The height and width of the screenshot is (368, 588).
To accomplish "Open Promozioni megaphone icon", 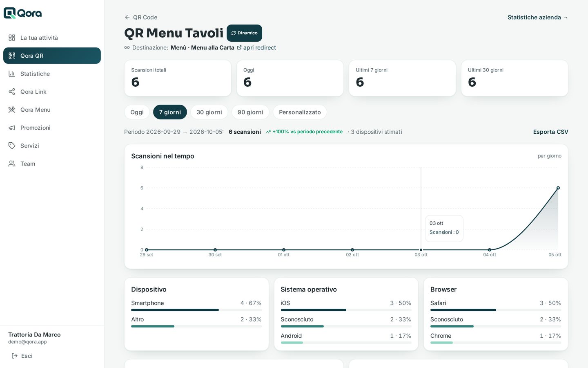I will pos(12,128).
